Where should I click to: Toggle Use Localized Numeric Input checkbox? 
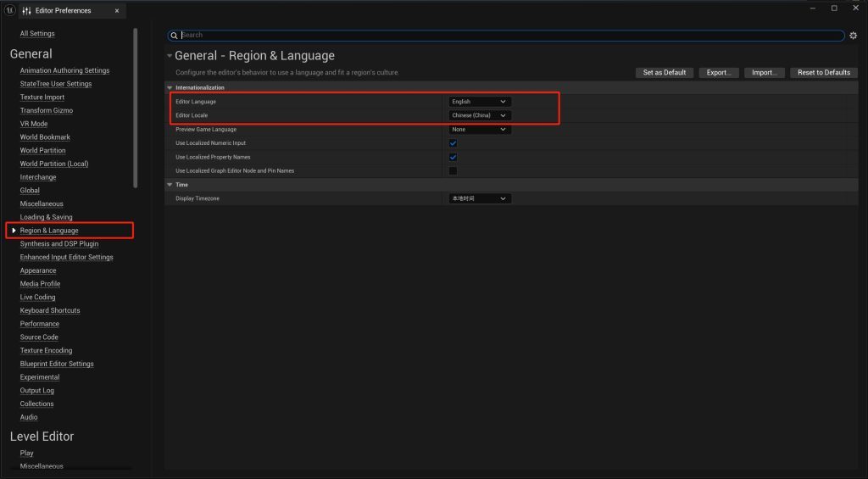(453, 143)
